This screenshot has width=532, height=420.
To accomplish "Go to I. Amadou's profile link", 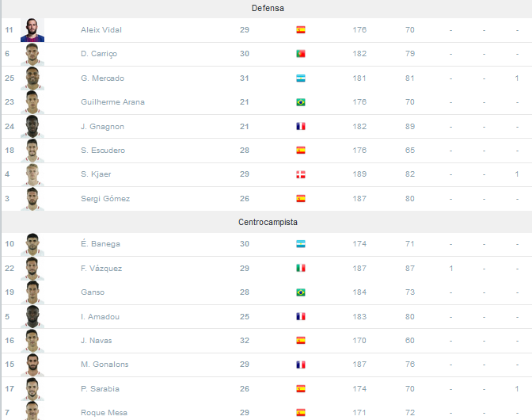I will point(100,316).
